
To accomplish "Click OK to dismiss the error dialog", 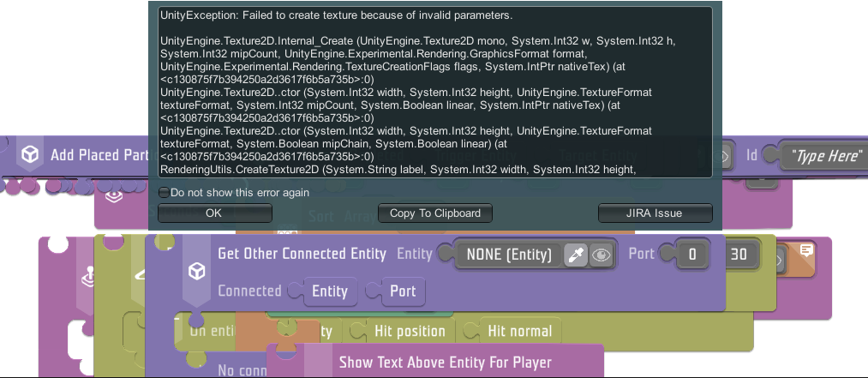I will (214, 213).
